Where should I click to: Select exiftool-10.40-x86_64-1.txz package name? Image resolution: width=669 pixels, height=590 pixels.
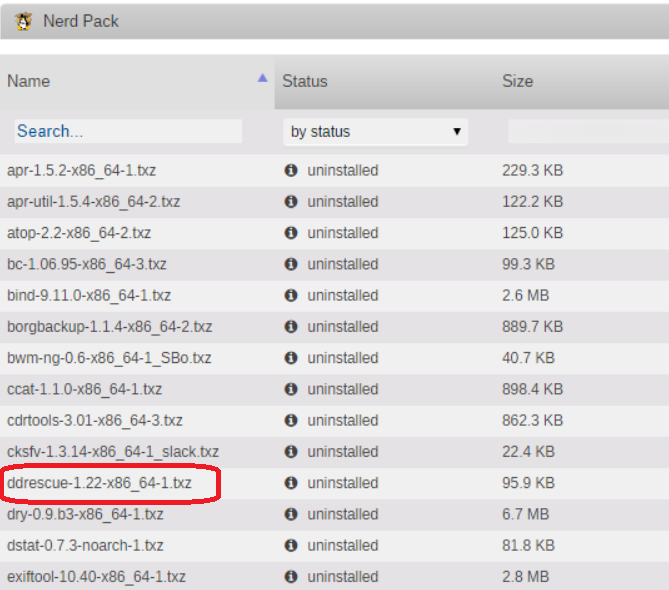point(96,576)
